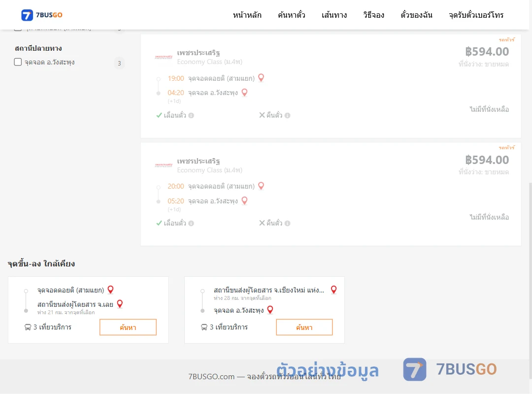Click the จุดขึ้น-ลง ใกล้เคียง heading

[x=41, y=263]
